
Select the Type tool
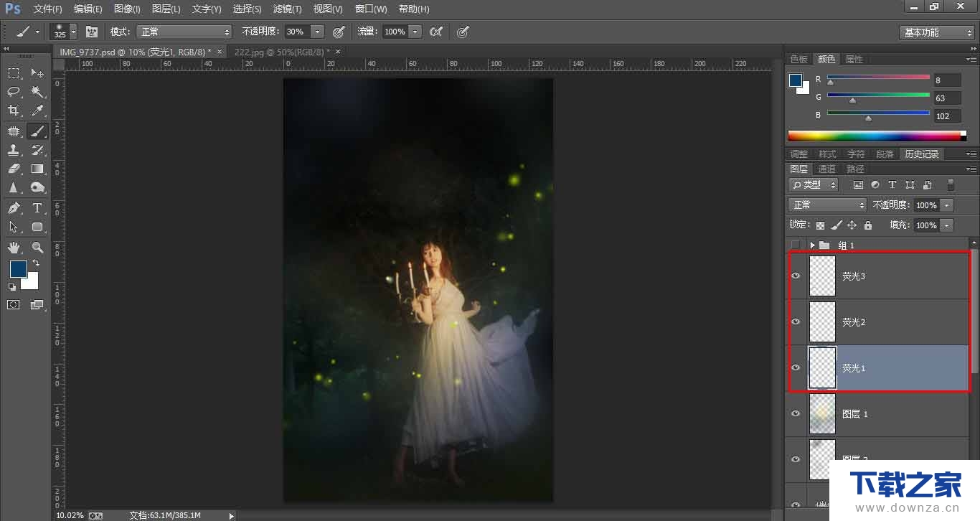37,208
